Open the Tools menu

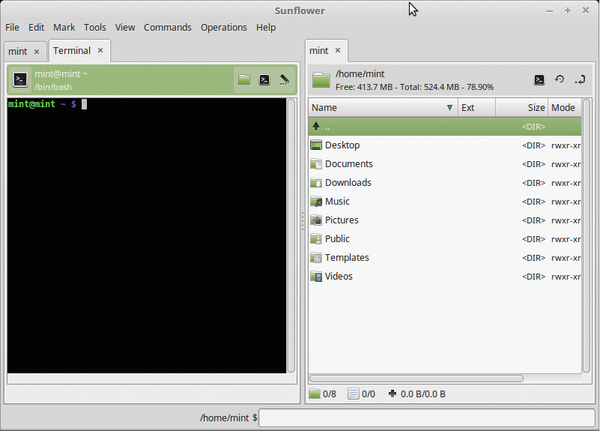click(x=95, y=28)
